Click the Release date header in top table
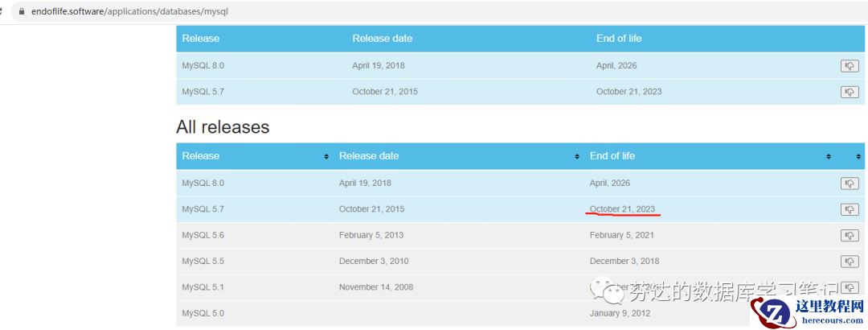This screenshot has height=330, width=868. 382,39
